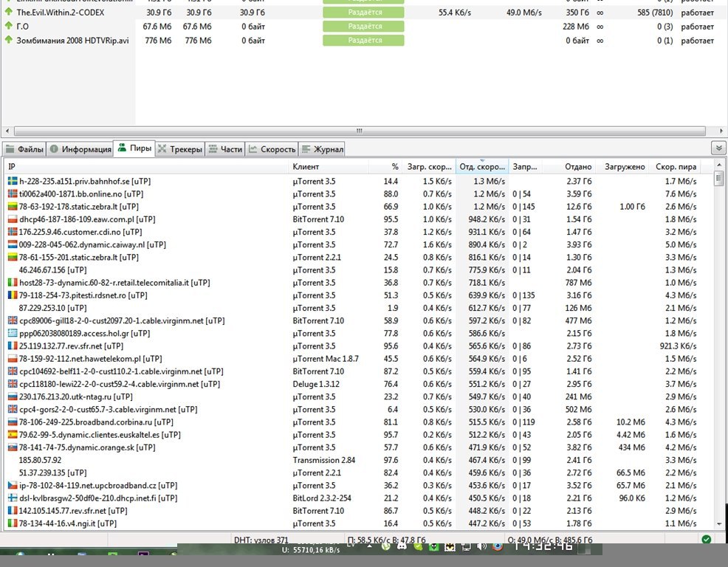Sort by the Отдано column header
Image resolution: width=728 pixels, height=567 pixels.
[569, 166]
